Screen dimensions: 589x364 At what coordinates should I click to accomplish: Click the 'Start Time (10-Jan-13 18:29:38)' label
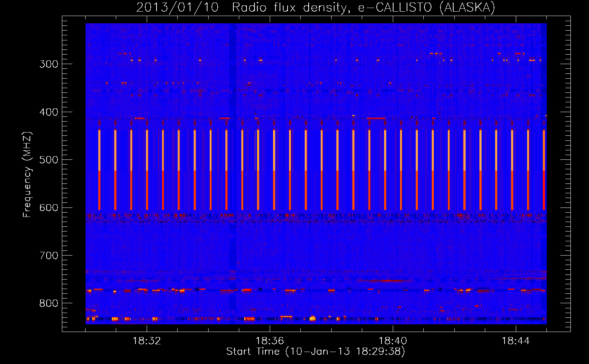[316, 352]
